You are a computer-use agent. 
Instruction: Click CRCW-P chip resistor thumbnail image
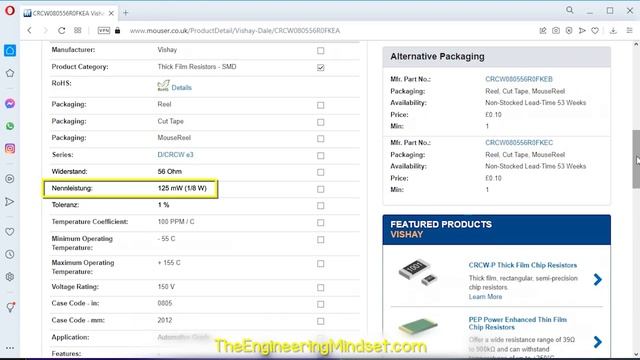[x=418, y=272]
